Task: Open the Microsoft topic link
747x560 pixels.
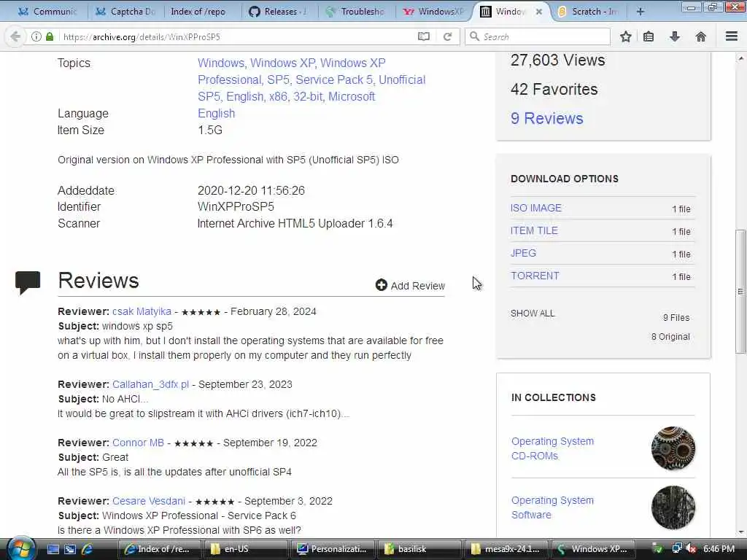Action: coord(352,96)
